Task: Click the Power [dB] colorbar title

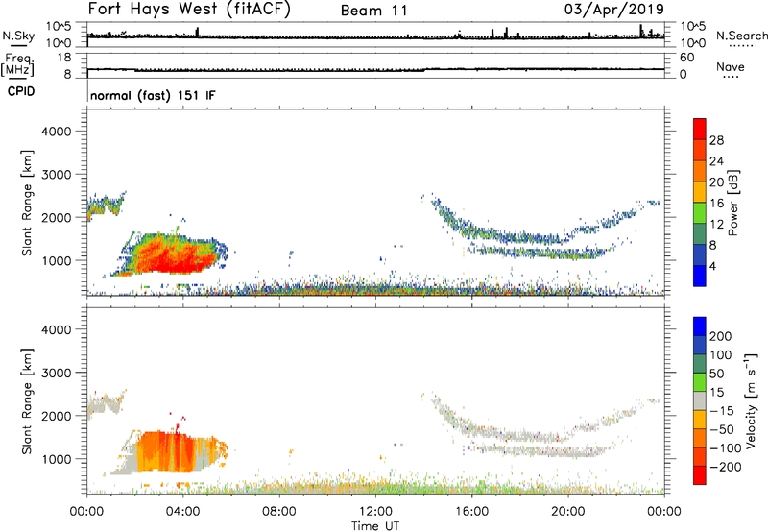Action: [x=733, y=203]
